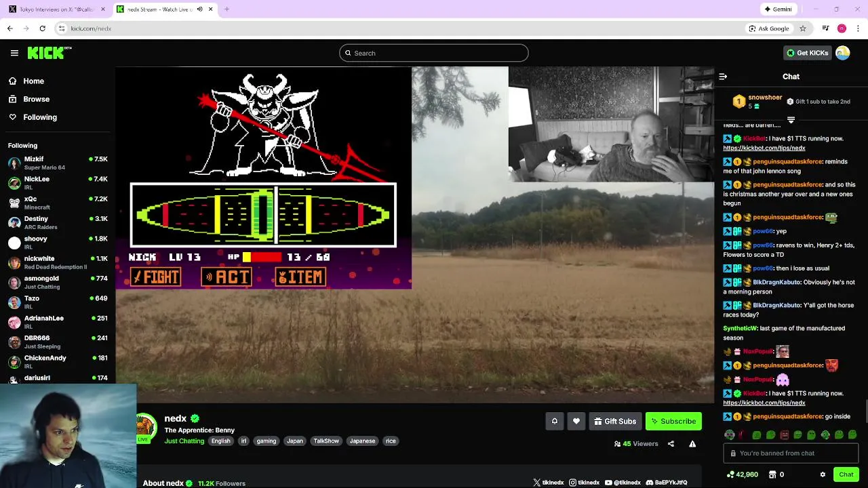Viewport: 868px width, 488px height.
Task: Open the Discord invite link BaEPYkJtfQ
Action: click(x=667, y=483)
